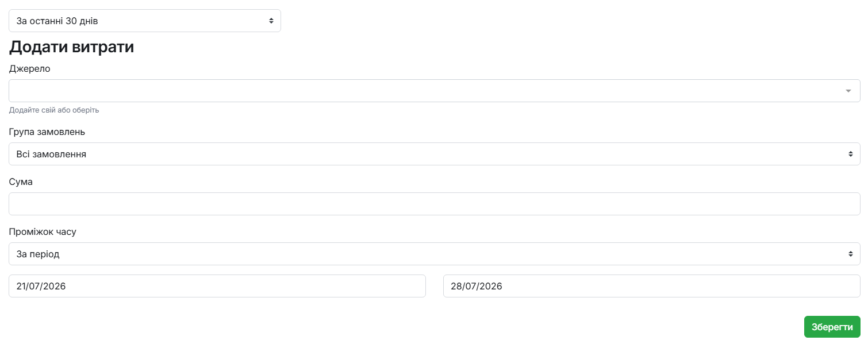Open the 'За останні 30 днів' period dropdown
The height and width of the screenshot is (348, 868).
pyautogui.click(x=145, y=21)
